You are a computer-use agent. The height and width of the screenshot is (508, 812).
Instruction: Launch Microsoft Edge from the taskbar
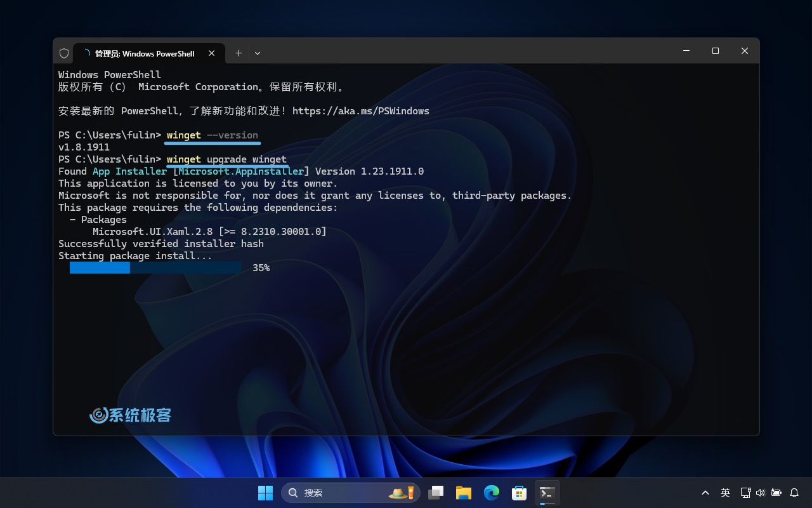point(492,493)
